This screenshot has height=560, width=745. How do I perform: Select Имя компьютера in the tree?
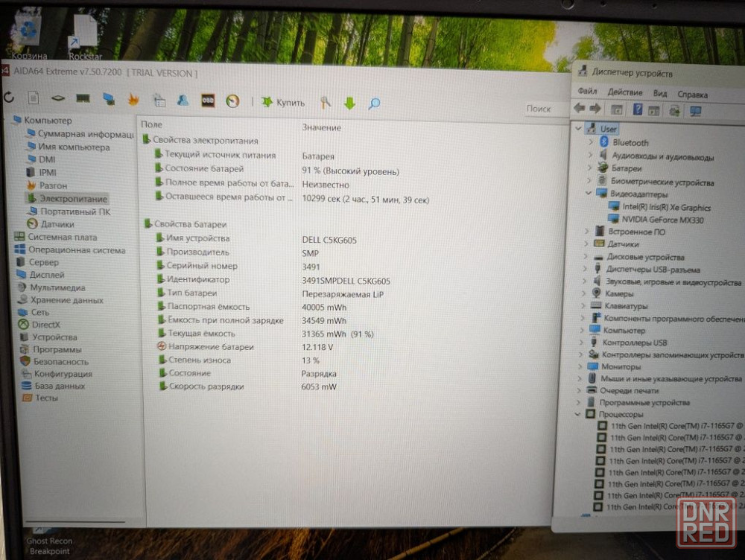point(69,147)
